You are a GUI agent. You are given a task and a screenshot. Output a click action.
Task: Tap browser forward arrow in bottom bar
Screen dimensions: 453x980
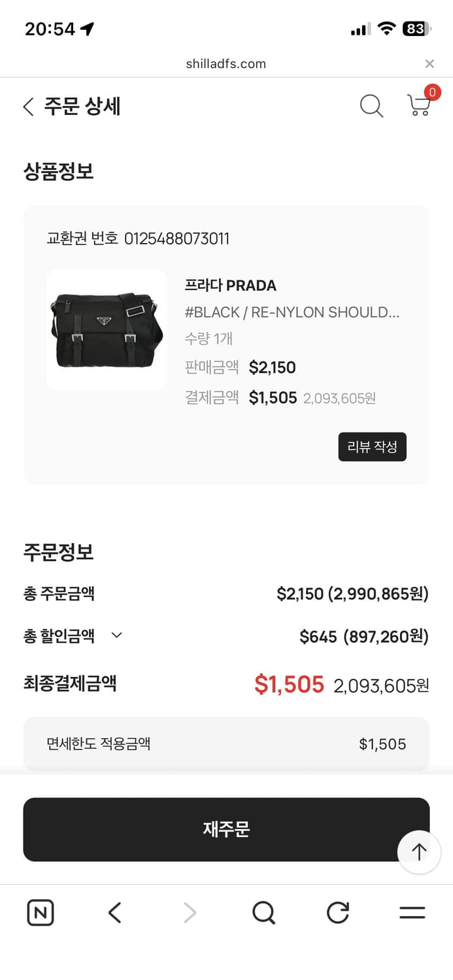point(190,913)
